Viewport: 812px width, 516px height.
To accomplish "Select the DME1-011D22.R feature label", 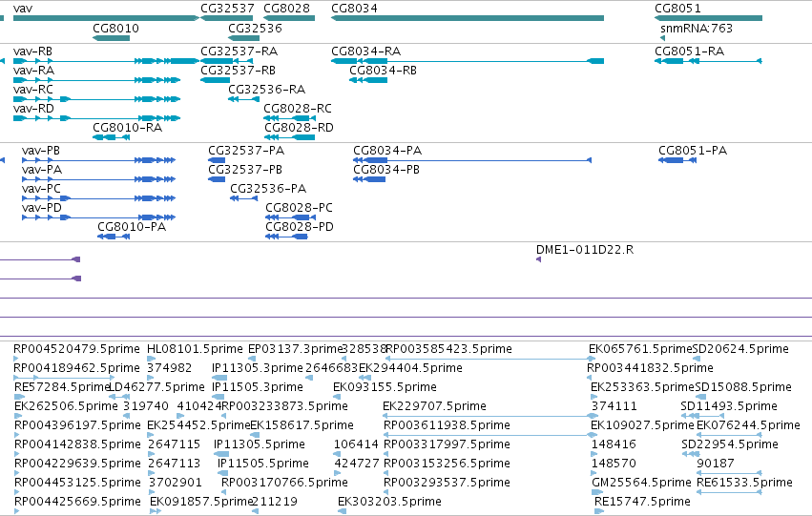I will [x=585, y=250].
